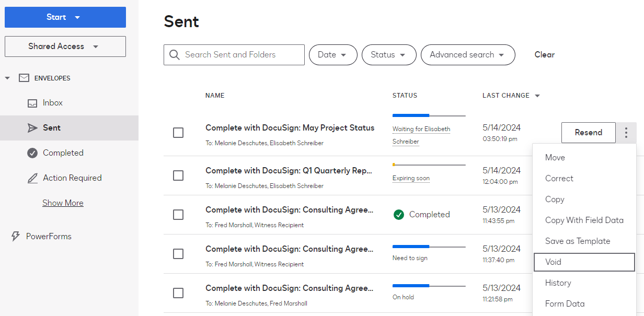Click the Sent paper plane icon
The width and height of the screenshot is (644, 316).
(32, 128)
